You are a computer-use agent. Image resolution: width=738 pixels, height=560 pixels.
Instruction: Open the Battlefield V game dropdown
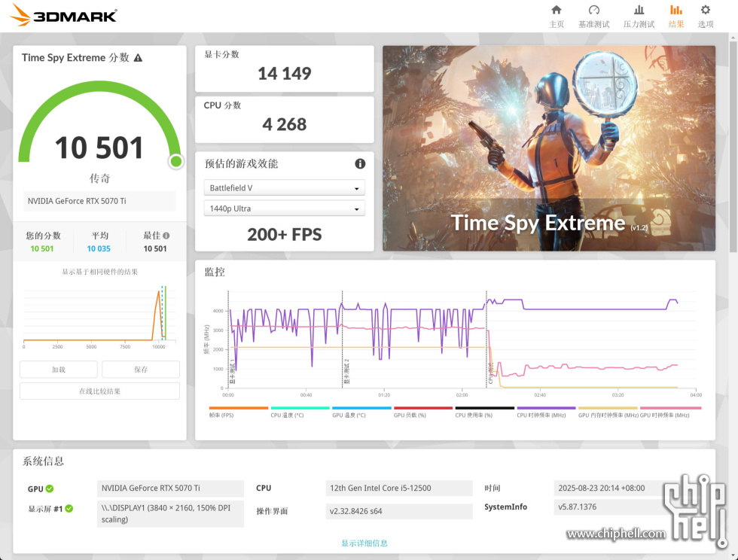(x=285, y=187)
